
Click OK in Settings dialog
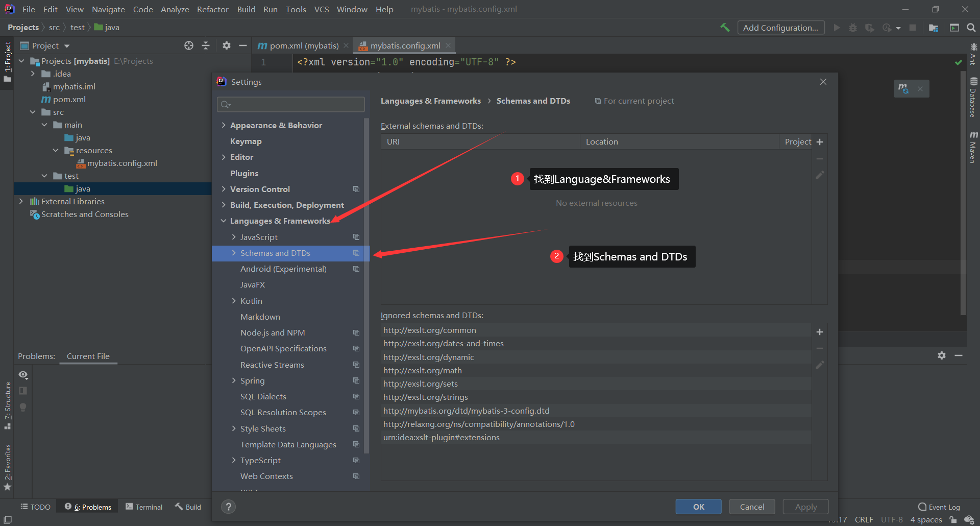[x=698, y=507]
